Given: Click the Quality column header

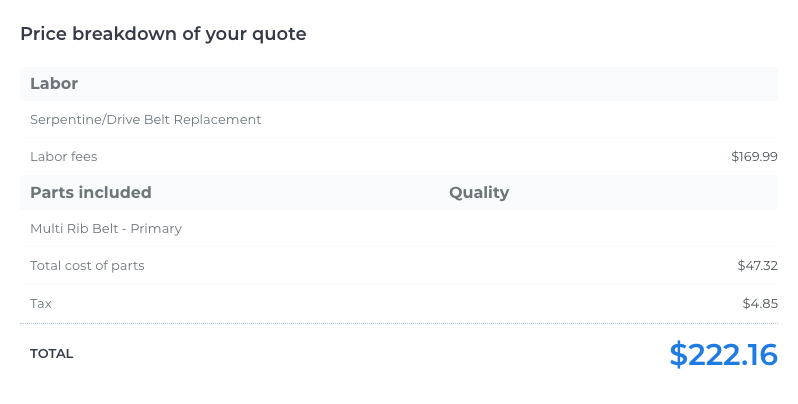Looking at the screenshot, I should [x=479, y=192].
